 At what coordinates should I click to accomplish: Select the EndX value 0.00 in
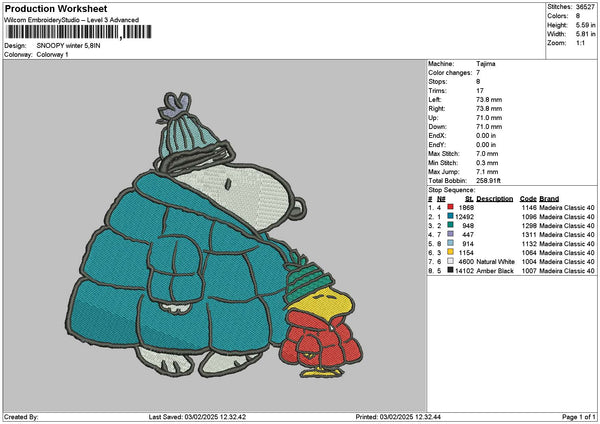pos(486,136)
